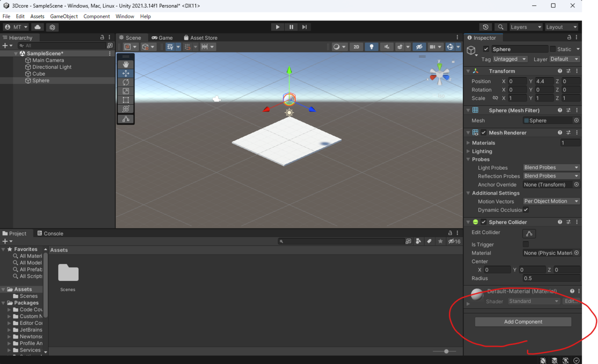Open the GameObject menu
Image resolution: width=598 pixels, height=364 pixels.
point(64,16)
